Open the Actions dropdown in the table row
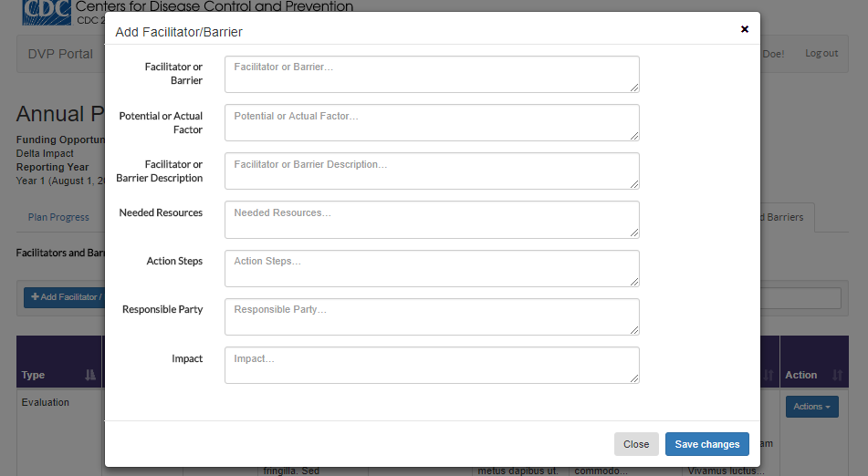868x476 pixels. tap(811, 407)
